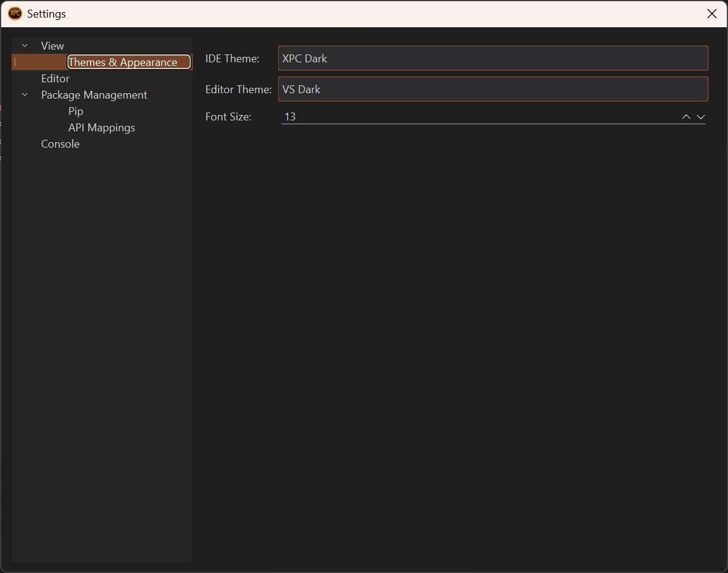Viewport: 728px width, 573px height.
Task: Click the Font Size label
Action: 228,117
